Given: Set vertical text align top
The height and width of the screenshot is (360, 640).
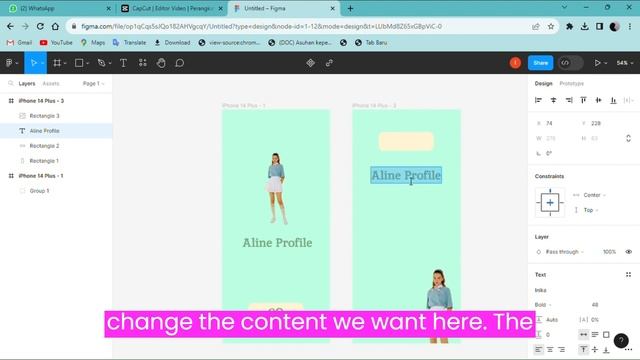Looking at the screenshot, I should (584, 349).
